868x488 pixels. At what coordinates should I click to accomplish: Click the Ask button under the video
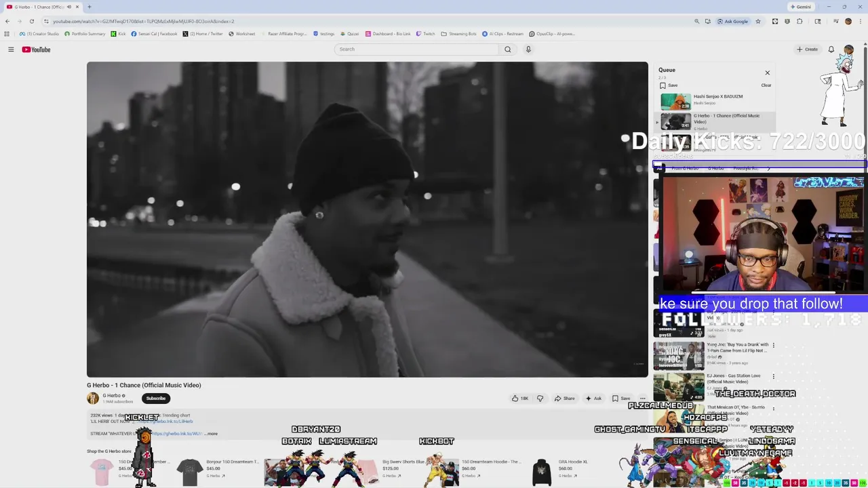593,399
